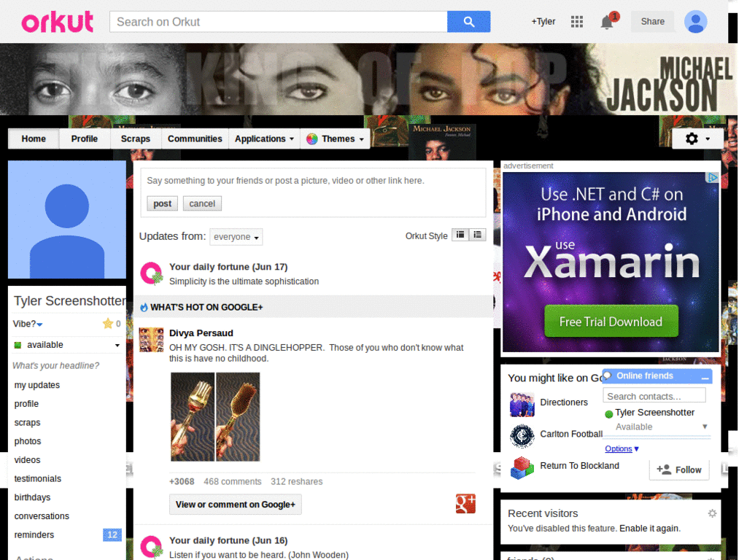The width and height of the screenshot is (747, 560).
Task: Open the notifications bell
Action: (606, 22)
